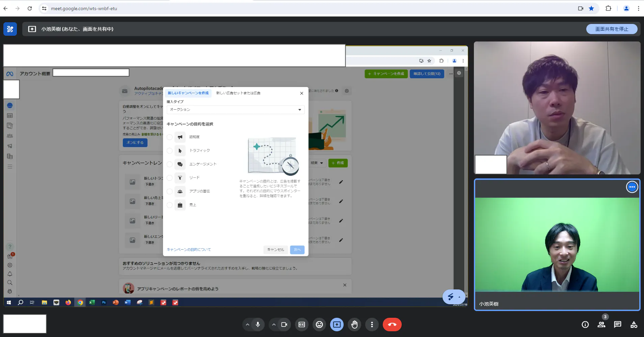This screenshot has height=337, width=644.
Task: Click the raise hand icon
Action: (354, 325)
